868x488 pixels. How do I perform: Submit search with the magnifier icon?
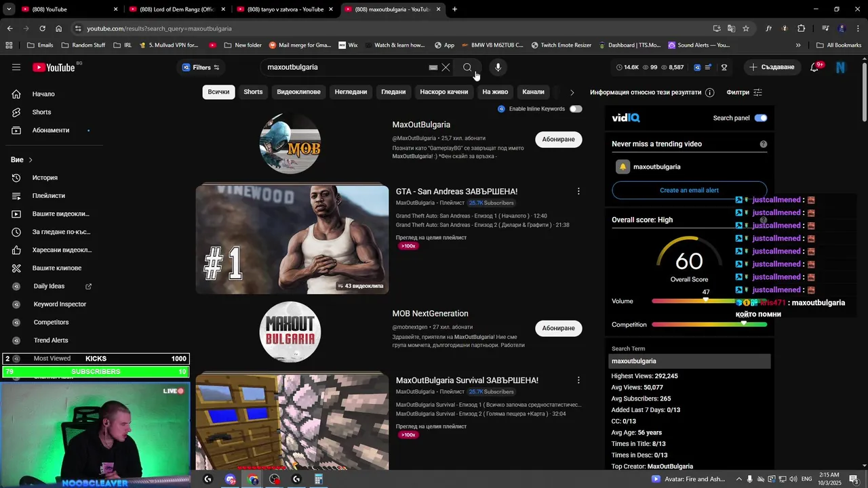pos(467,67)
